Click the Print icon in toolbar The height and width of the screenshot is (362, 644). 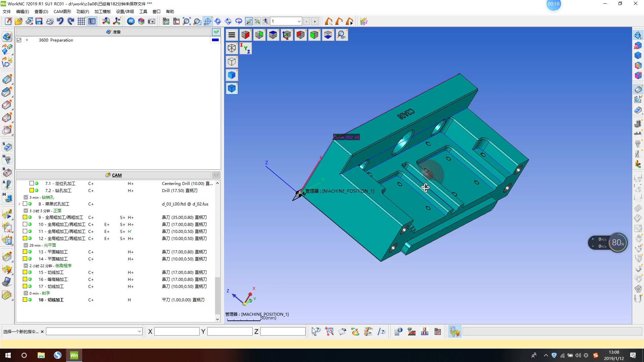click(50, 21)
